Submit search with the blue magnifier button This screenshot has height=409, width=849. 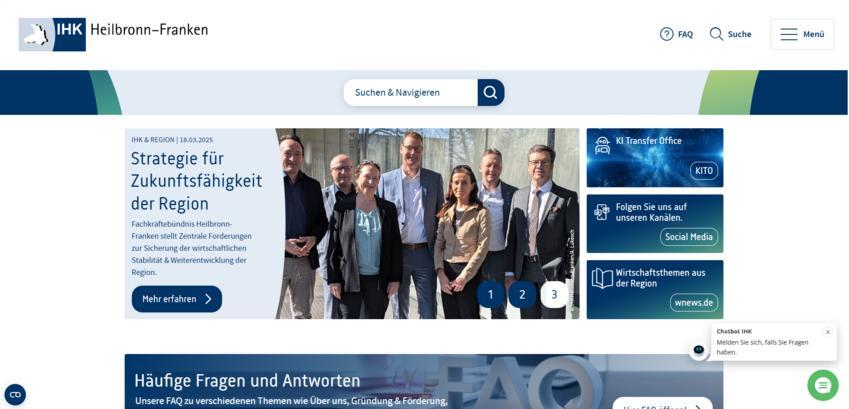coord(491,93)
